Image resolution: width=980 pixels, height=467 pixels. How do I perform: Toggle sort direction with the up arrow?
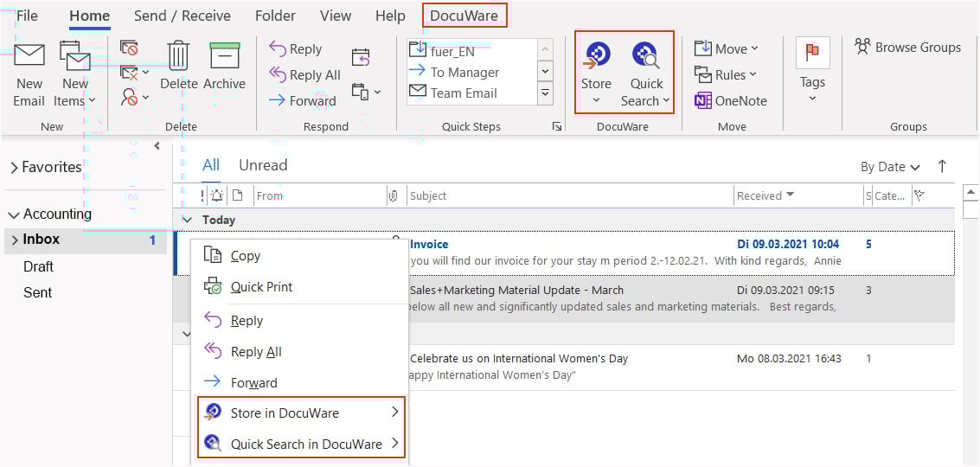tap(942, 166)
